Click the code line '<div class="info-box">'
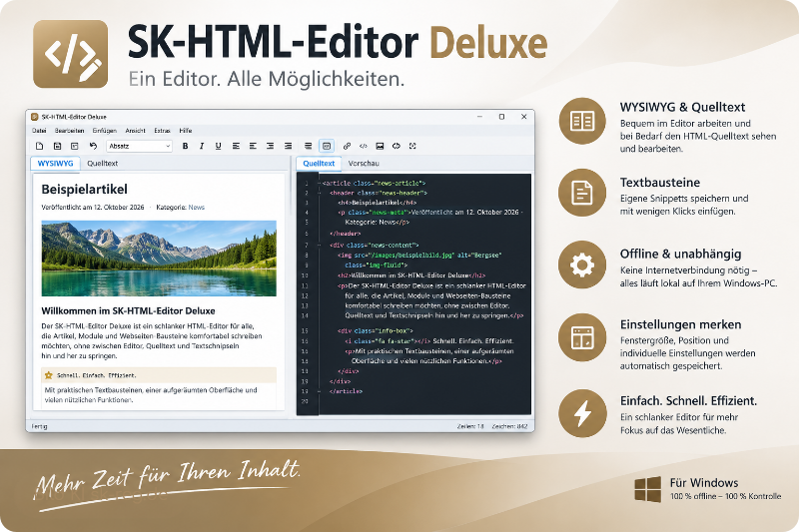 [x=376, y=331]
